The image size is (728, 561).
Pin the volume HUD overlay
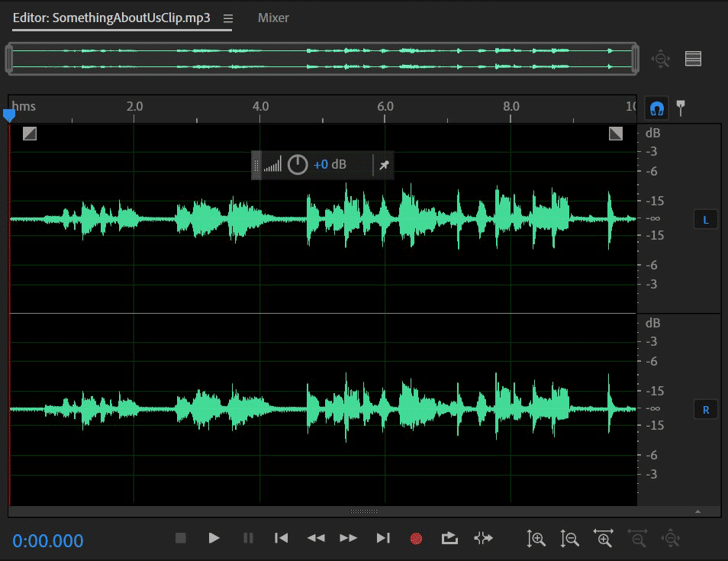[384, 165]
